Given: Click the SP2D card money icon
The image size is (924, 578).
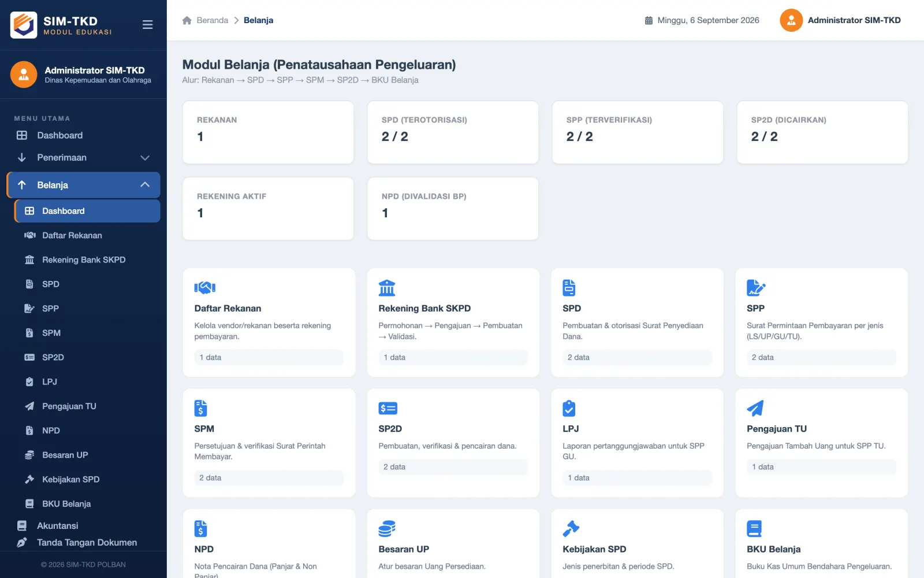Looking at the screenshot, I should pos(388,408).
